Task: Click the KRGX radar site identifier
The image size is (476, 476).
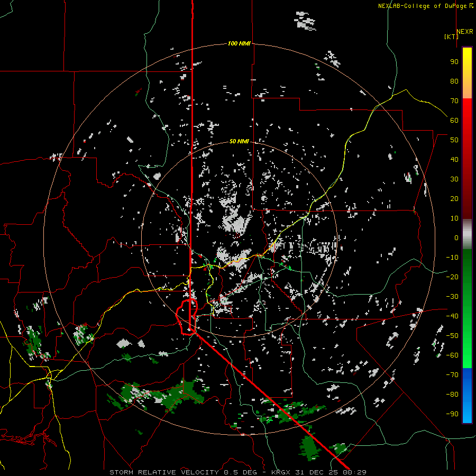Action: [x=281, y=472]
